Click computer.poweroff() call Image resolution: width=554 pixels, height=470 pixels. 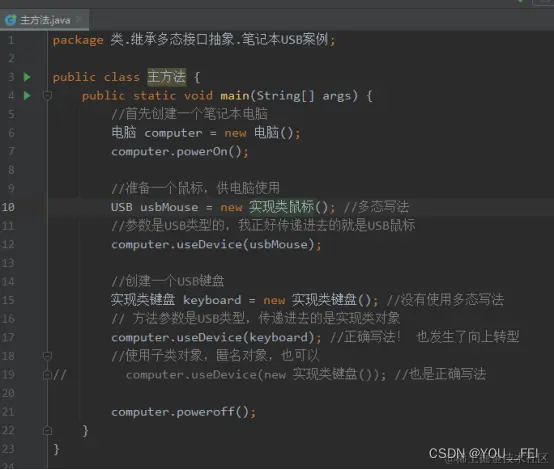pos(183,412)
